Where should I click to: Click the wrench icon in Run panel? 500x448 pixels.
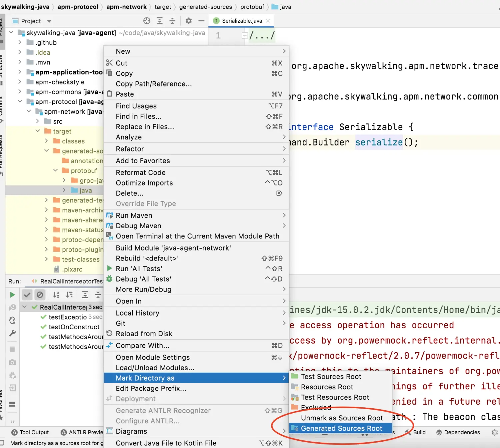click(12, 333)
